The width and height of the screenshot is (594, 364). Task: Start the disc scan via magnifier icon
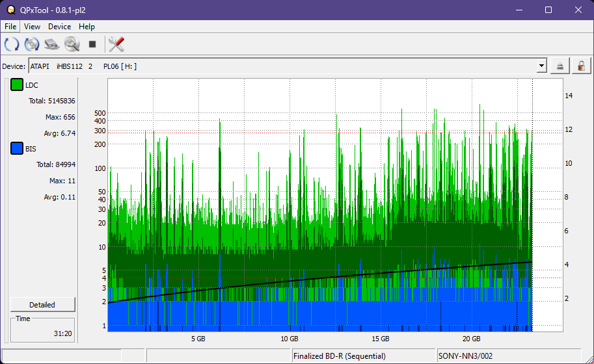[72, 44]
